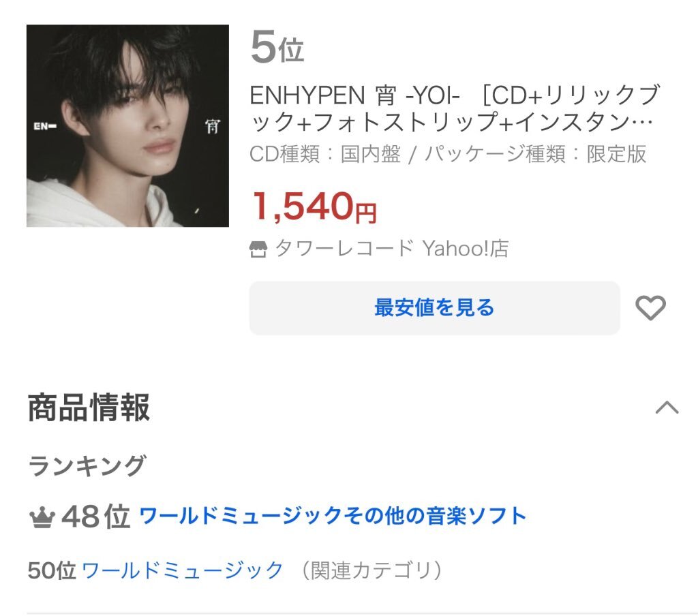Click the 48位 ranking number
This screenshot has height=616, width=698.
(x=95, y=517)
